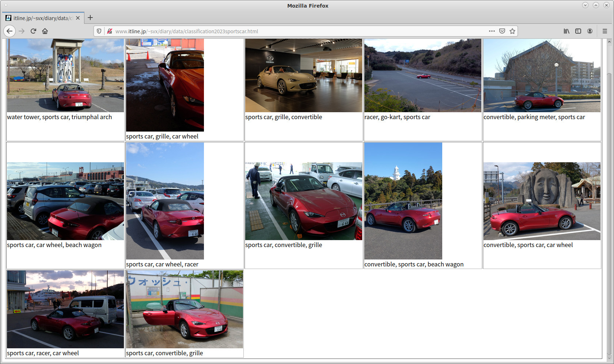
Task: Open the hamburger application menu
Action: point(605,31)
